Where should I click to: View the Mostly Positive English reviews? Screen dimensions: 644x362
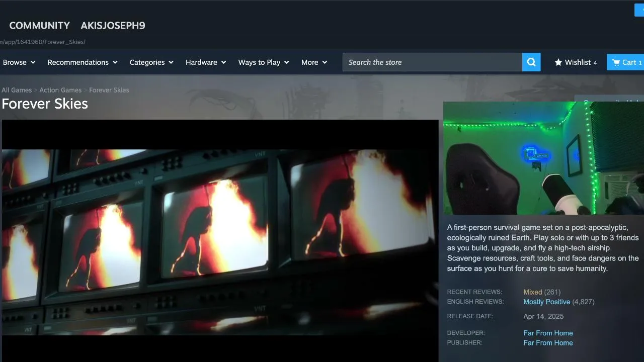[546, 302]
